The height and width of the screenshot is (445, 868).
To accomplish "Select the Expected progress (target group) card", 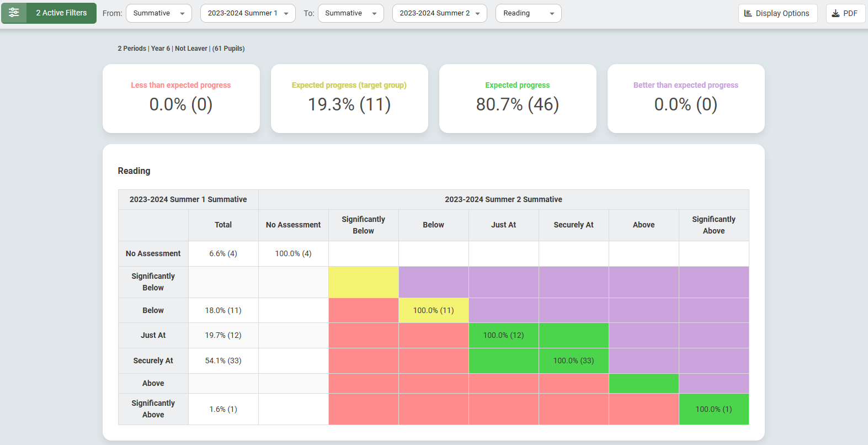I will [x=349, y=98].
